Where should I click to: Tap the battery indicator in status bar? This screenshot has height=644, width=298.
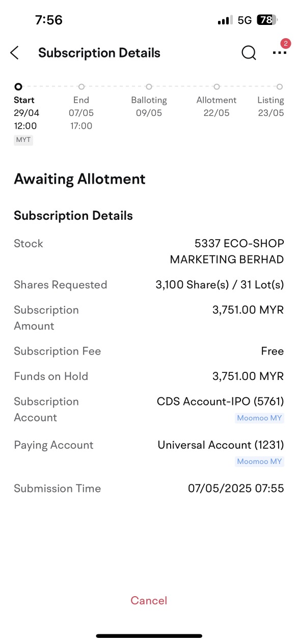click(266, 20)
